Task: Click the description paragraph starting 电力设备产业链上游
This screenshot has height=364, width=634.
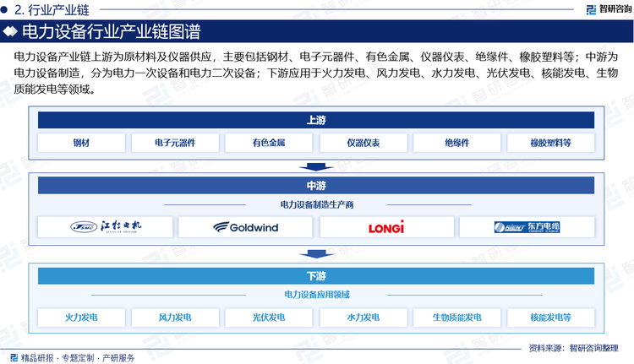Action: (316, 73)
